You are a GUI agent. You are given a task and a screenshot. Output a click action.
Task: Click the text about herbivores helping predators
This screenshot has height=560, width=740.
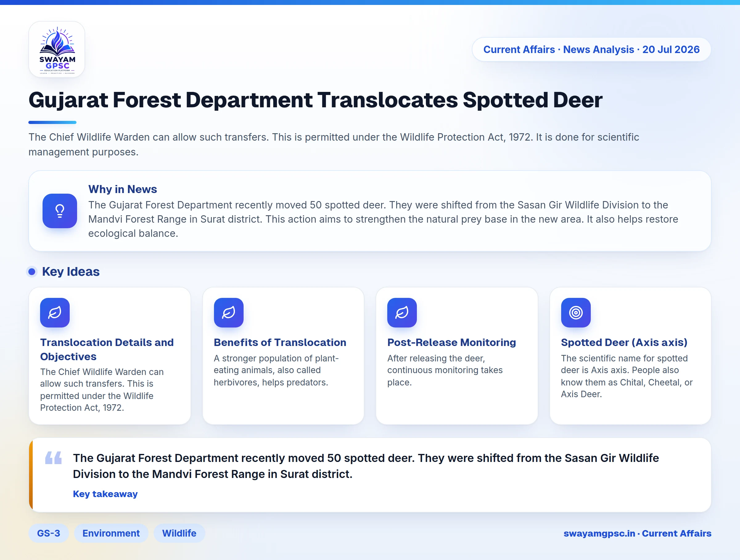click(x=276, y=370)
